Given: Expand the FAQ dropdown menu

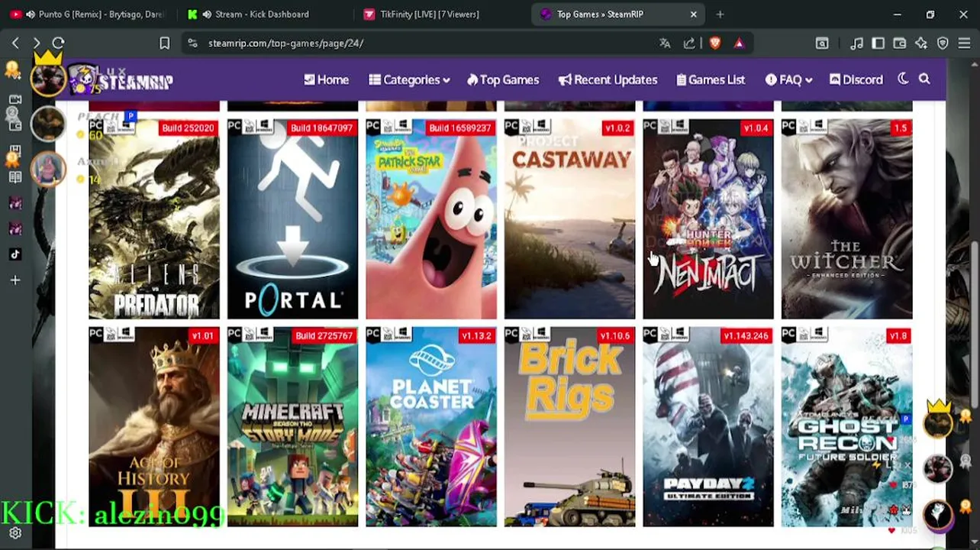Looking at the screenshot, I should point(788,79).
